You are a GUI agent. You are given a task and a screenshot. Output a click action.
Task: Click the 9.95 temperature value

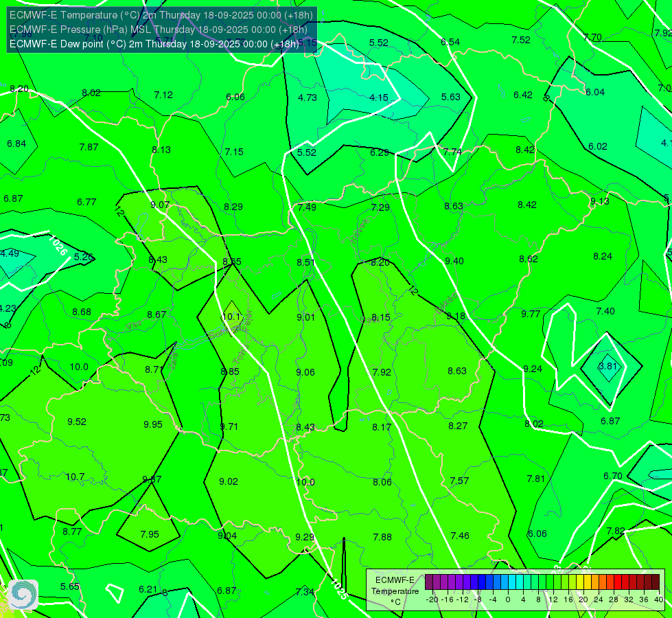tap(153, 424)
